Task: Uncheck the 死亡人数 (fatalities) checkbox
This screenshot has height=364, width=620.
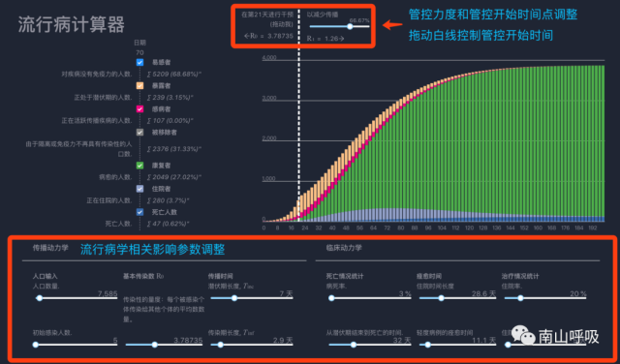Action: tap(139, 212)
